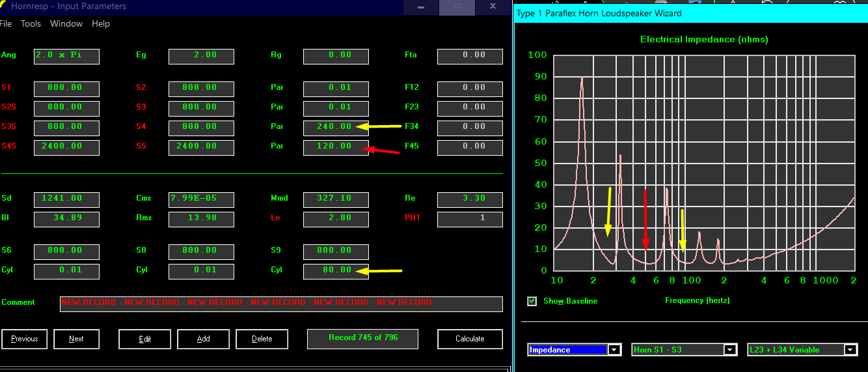Select the S9 value field
868x372 pixels.
pyautogui.click(x=336, y=251)
